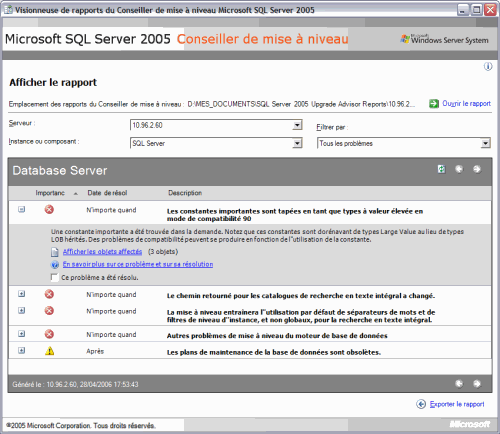The width and height of the screenshot is (500, 434).
Task: Refresh the Database Server report icon
Action: (441, 169)
